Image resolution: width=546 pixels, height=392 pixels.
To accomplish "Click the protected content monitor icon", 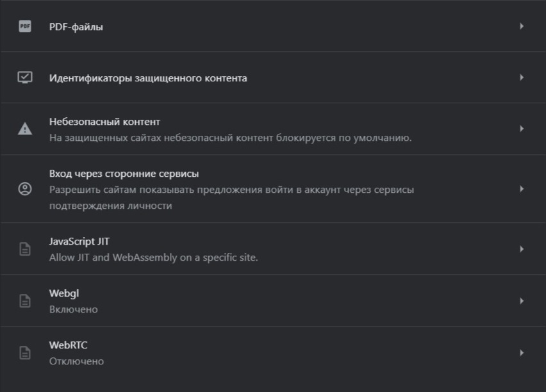I will click(x=25, y=78).
